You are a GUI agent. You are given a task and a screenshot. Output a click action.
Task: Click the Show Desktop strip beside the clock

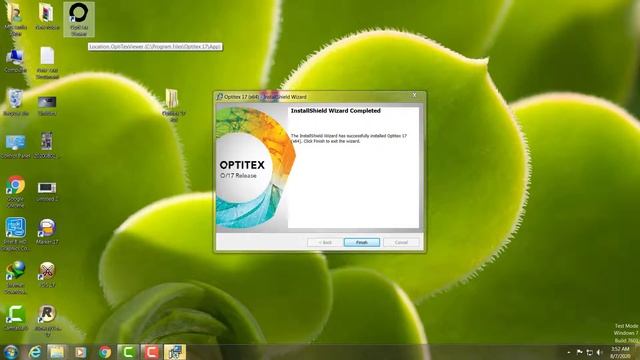click(637, 352)
